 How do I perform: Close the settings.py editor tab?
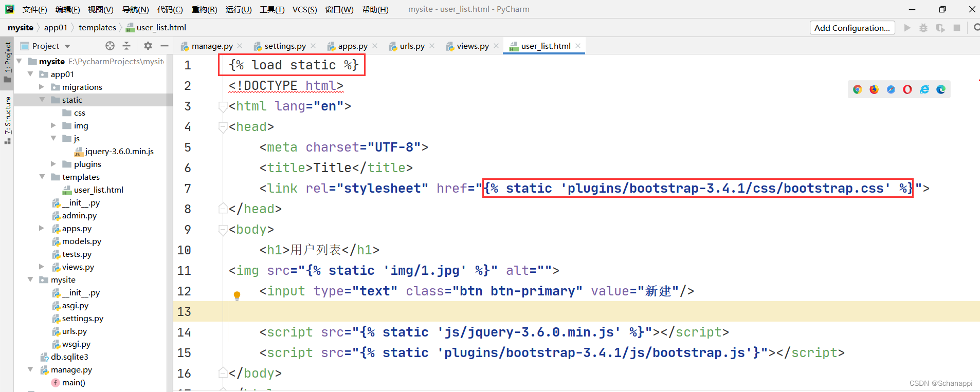(314, 46)
